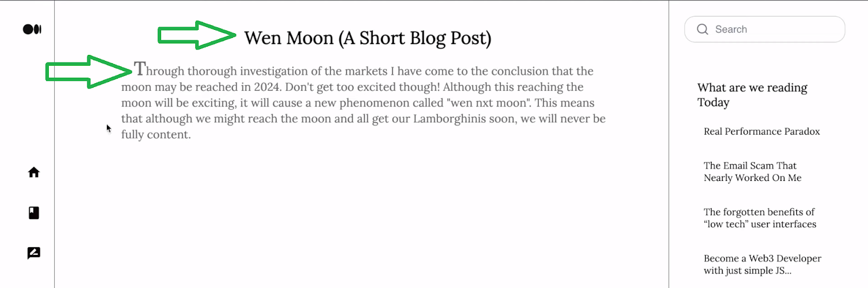Open the book library icon

tap(34, 212)
